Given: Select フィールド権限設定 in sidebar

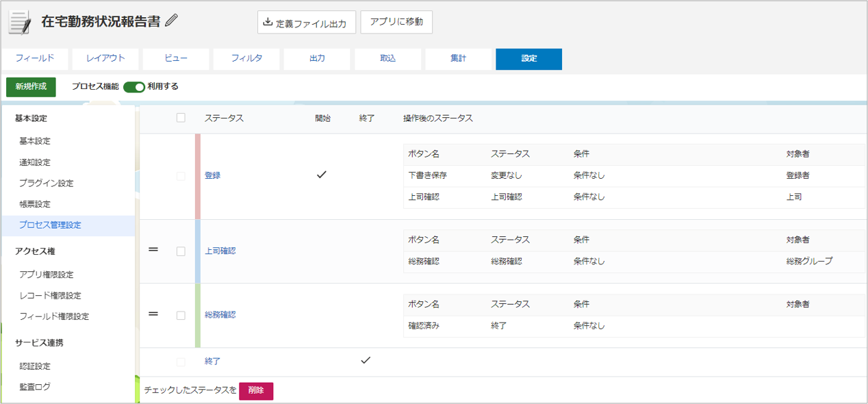Looking at the screenshot, I should pos(68,316).
